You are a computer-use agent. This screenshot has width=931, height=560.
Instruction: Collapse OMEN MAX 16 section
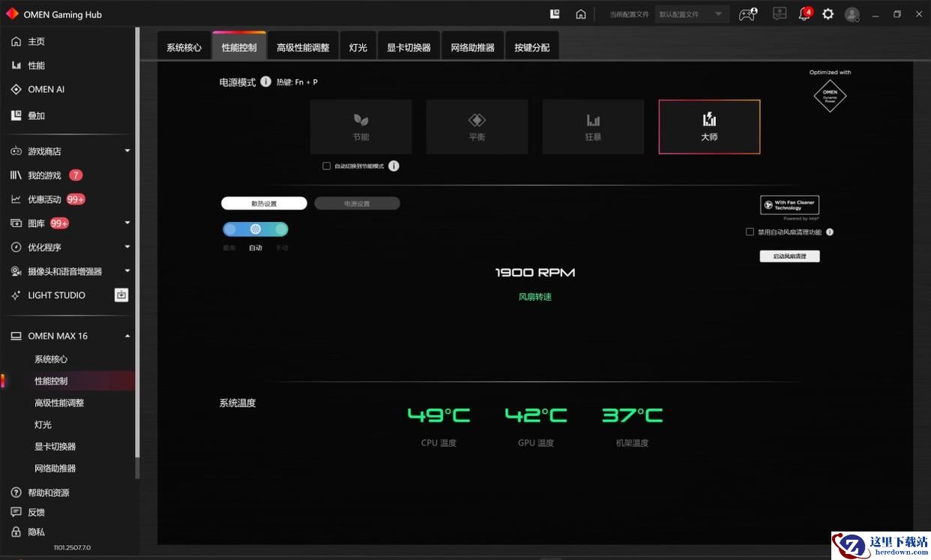pos(127,336)
